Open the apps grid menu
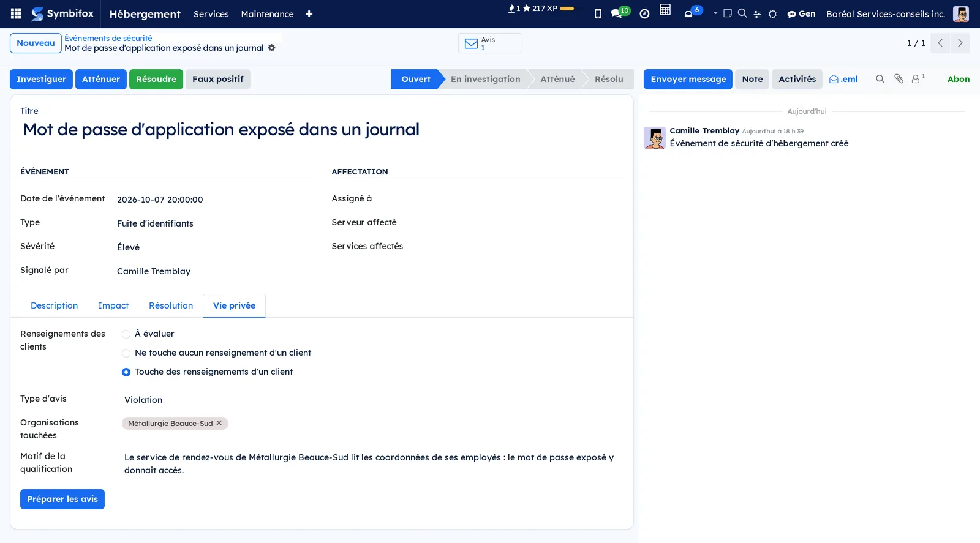This screenshot has width=980, height=543. (x=17, y=13)
